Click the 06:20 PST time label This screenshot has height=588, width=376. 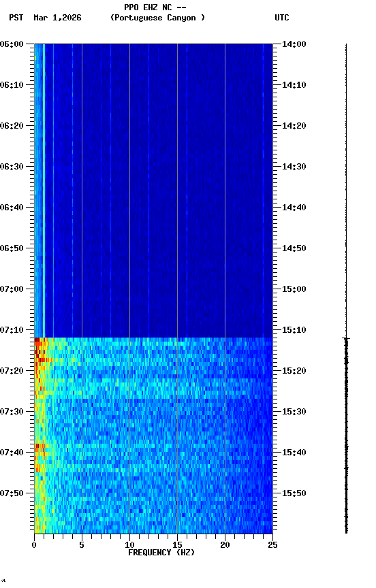click(x=12, y=126)
